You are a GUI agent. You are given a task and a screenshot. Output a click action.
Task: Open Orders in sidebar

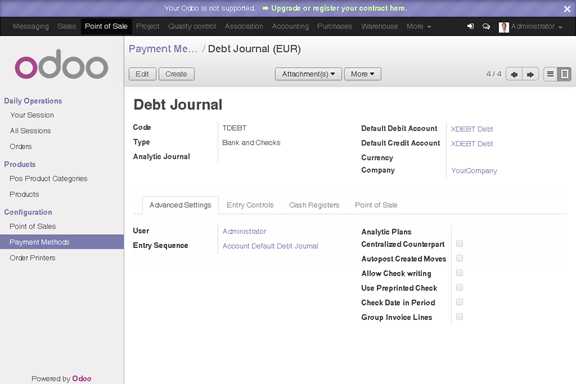coord(21,147)
